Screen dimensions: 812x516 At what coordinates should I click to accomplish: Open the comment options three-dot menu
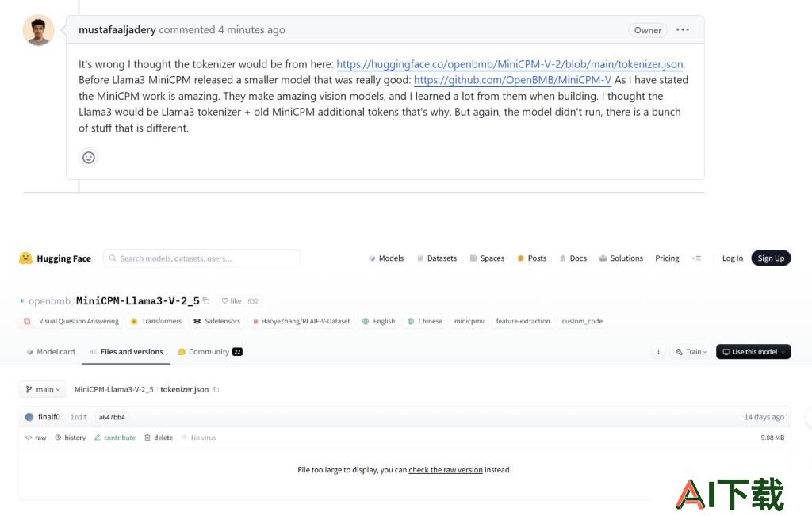point(683,29)
